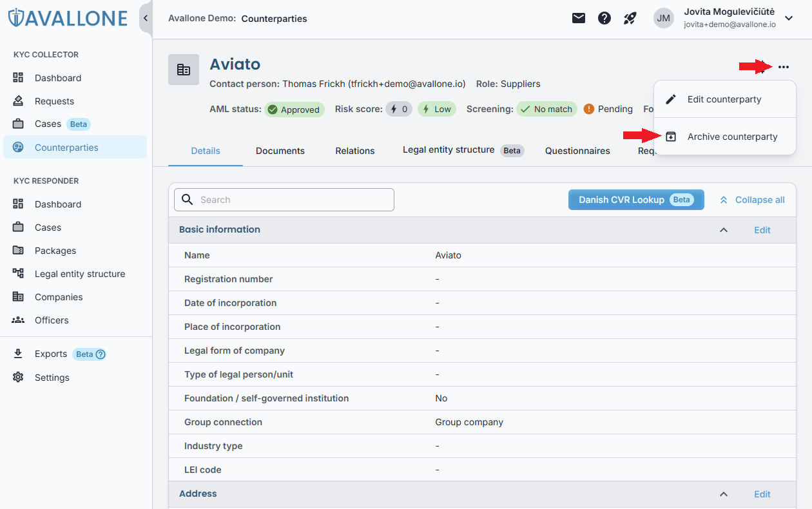
Task: Click the risk score 0 badge
Action: 399,110
